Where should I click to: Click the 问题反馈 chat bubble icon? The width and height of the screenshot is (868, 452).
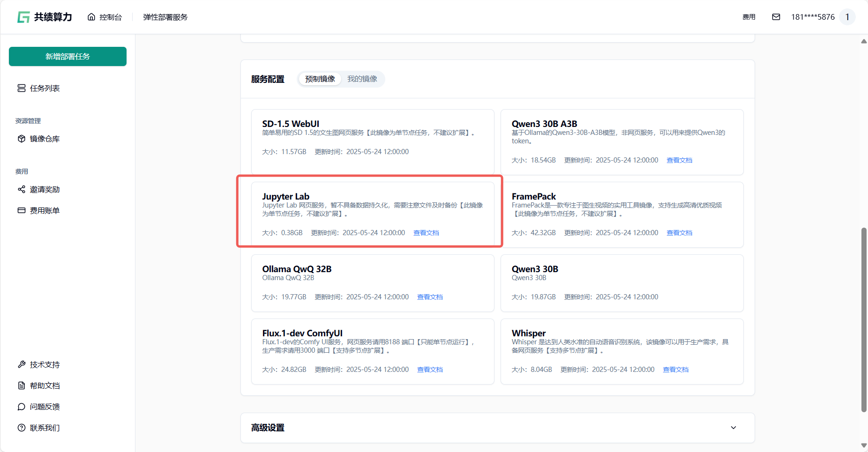[x=22, y=407]
